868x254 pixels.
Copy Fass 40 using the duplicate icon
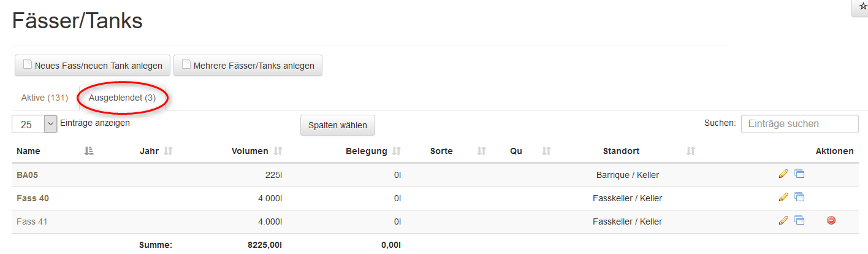799,198
